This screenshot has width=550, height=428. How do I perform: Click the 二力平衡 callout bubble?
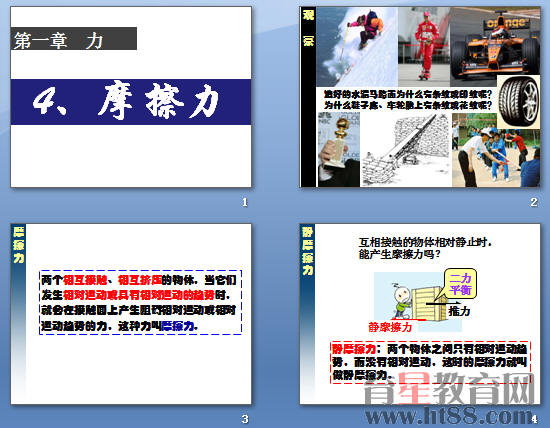click(x=461, y=284)
